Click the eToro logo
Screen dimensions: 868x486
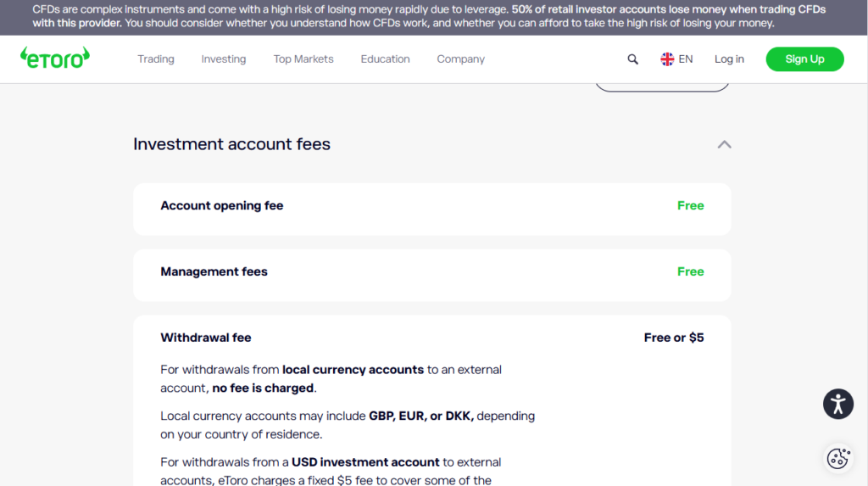54,59
